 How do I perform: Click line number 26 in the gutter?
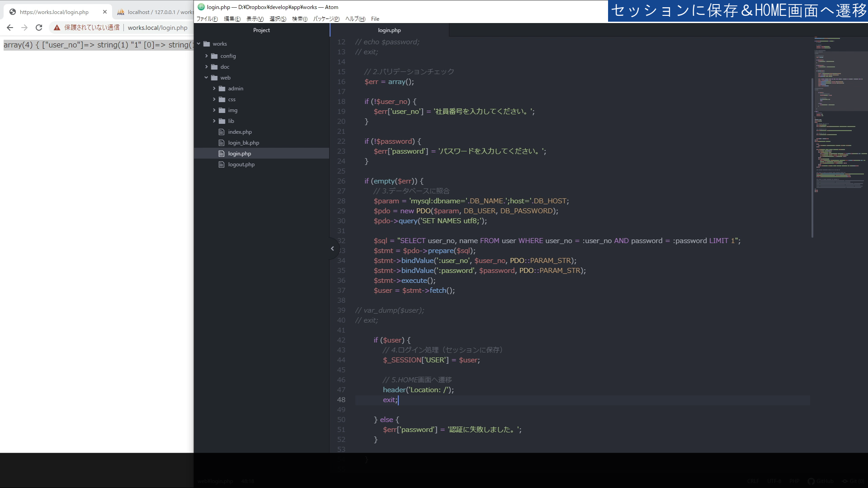point(341,181)
